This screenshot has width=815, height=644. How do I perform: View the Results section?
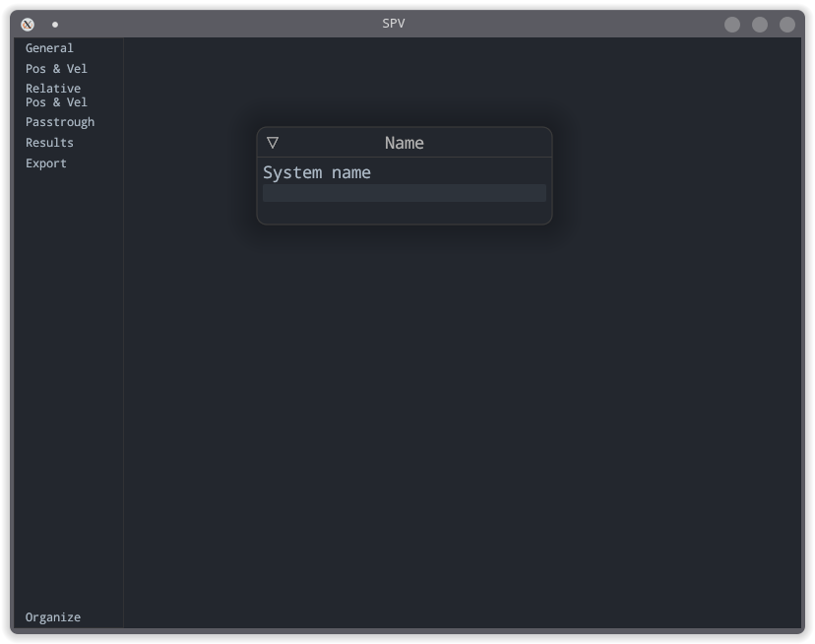click(x=49, y=142)
